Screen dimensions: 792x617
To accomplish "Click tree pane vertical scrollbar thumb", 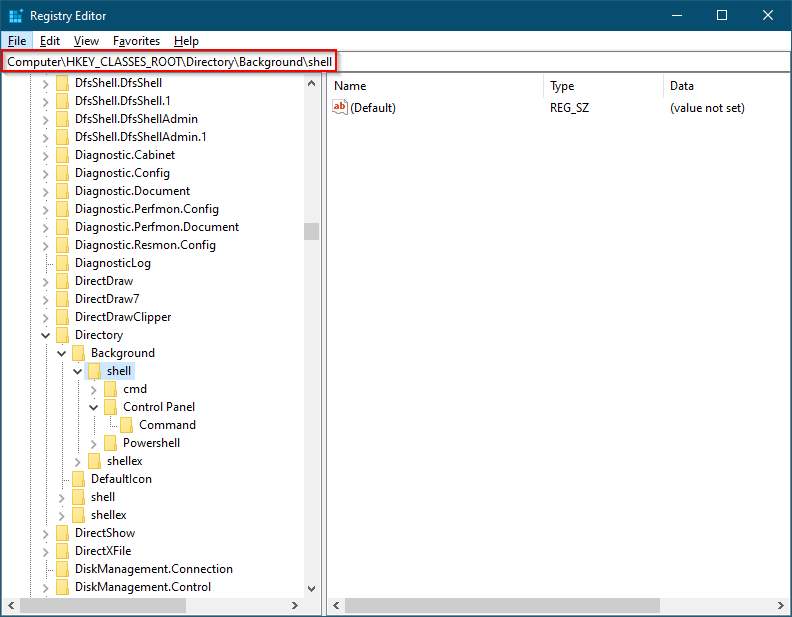I will (312, 232).
